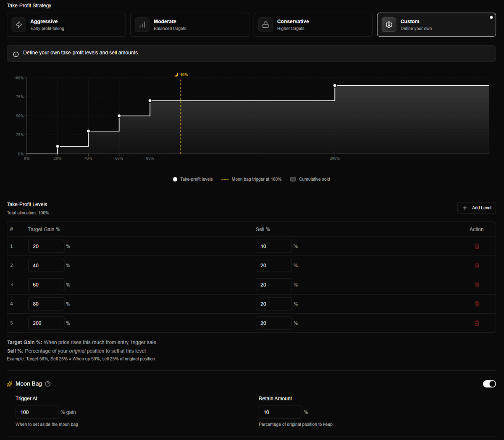504x440 pixels.
Task: Click the Conservative strategy lock icon
Action: coord(265,25)
